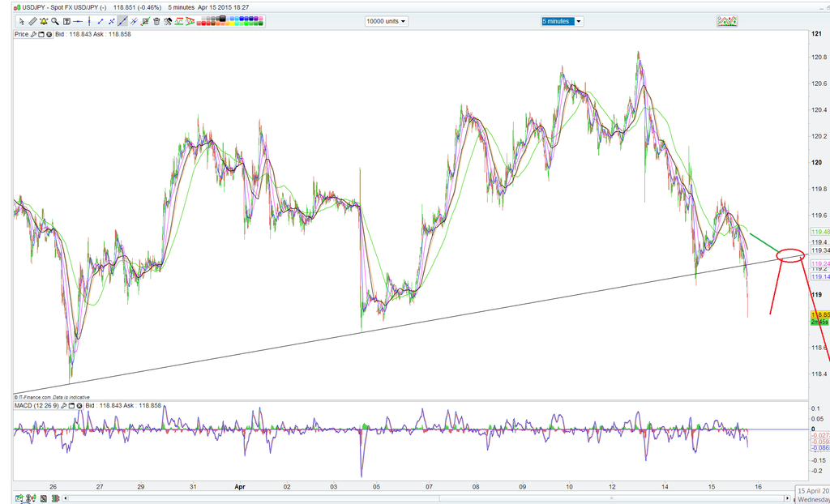
Task: Open the candlestick style selector icon
Action: 32,498
